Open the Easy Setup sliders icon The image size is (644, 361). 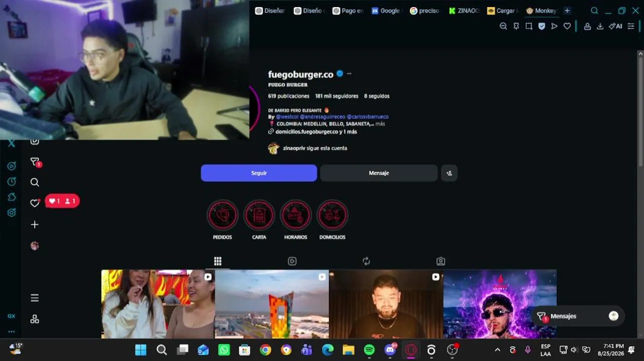(631, 26)
